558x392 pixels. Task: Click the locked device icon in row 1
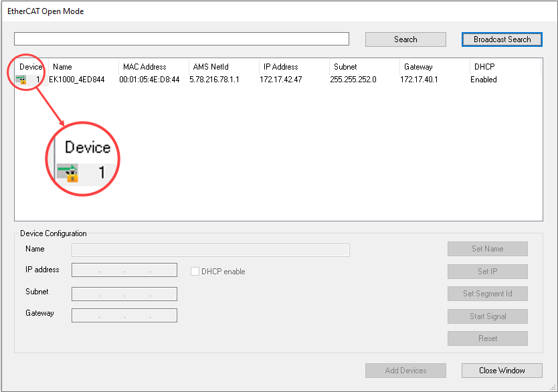(x=21, y=80)
